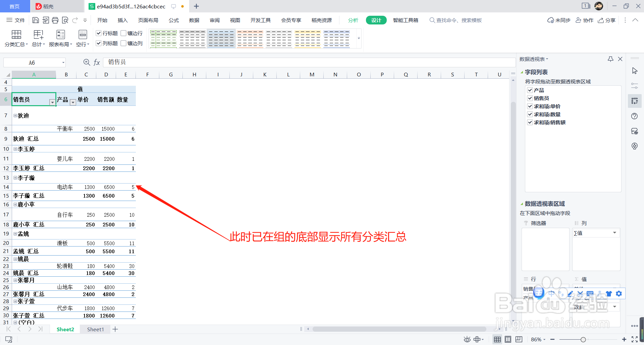Click the 分享 share button

point(606,20)
